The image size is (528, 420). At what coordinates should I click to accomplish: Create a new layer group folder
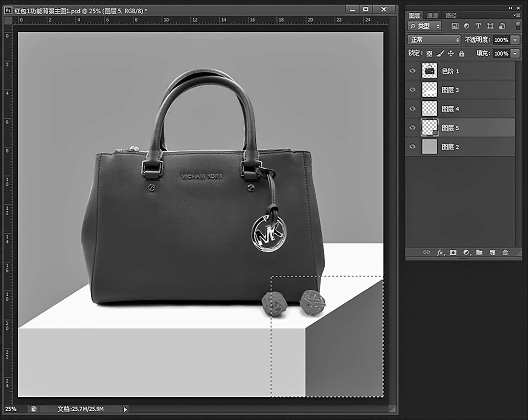479,253
